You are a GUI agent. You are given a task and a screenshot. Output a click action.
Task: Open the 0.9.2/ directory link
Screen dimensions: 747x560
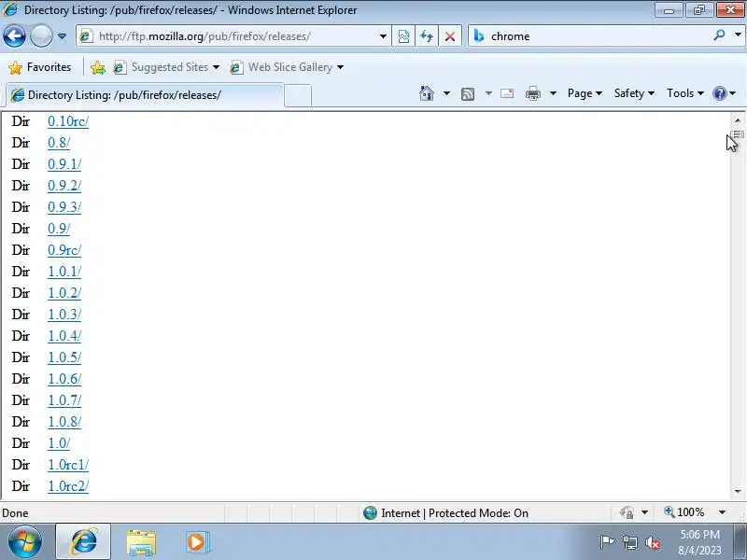(x=64, y=186)
